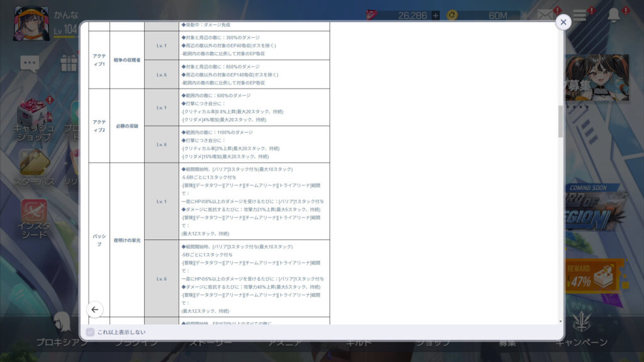This screenshot has height=362, width=644.
Task: Open the hamburger menu icon
Action: [x=579, y=16]
